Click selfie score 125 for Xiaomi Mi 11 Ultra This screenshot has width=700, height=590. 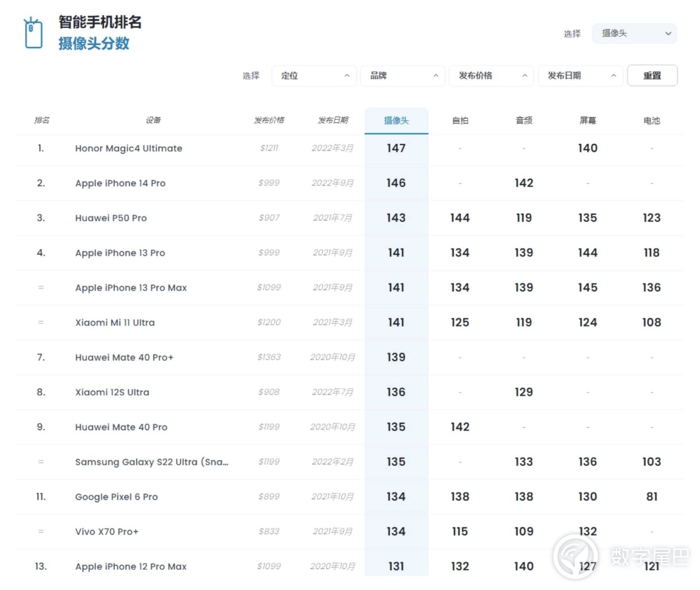coord(460,322)
